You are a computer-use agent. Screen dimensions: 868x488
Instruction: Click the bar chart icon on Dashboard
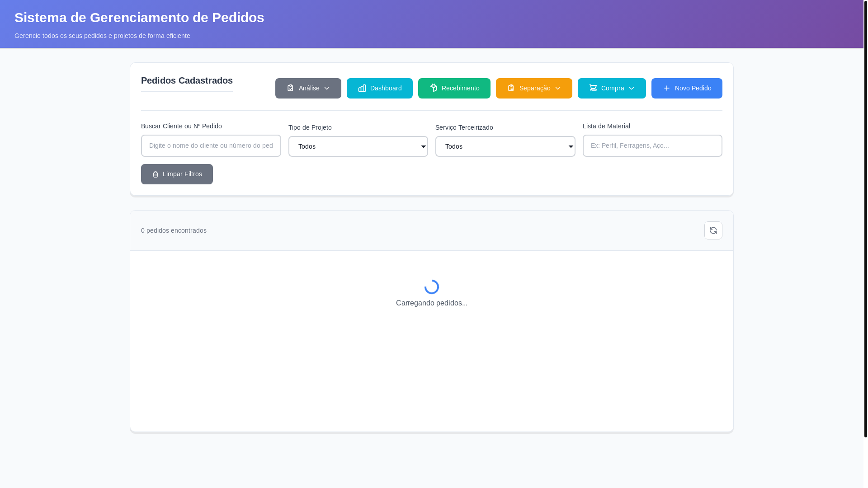pos(362,88)
